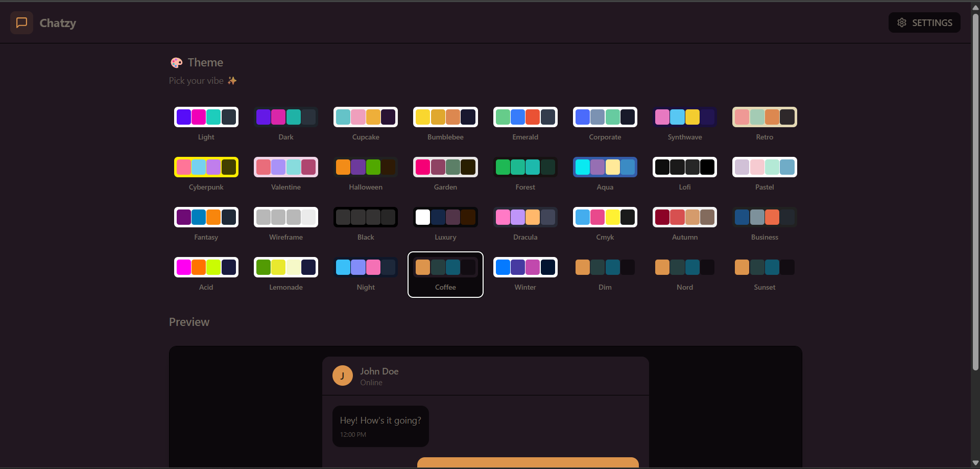Click the Chatzy chat bubble logo icon
The image size is (980, 469).
(x=21, y=22)
